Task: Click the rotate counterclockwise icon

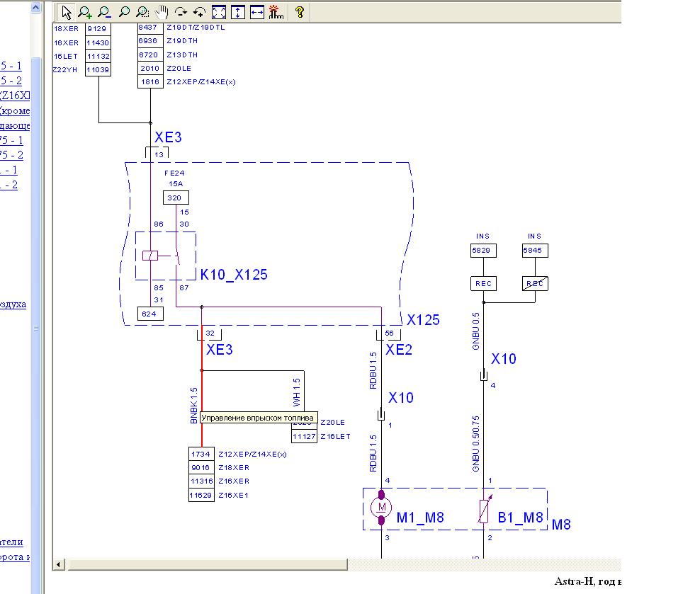Action: (199, 12)
